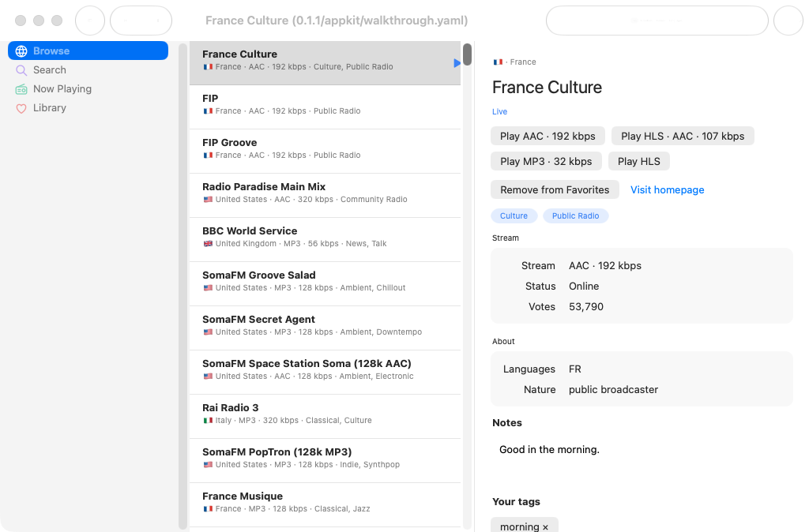This screenshot has width=809, height=532.
Task: Open the Visit homepage link
Action: pos(667,189)
